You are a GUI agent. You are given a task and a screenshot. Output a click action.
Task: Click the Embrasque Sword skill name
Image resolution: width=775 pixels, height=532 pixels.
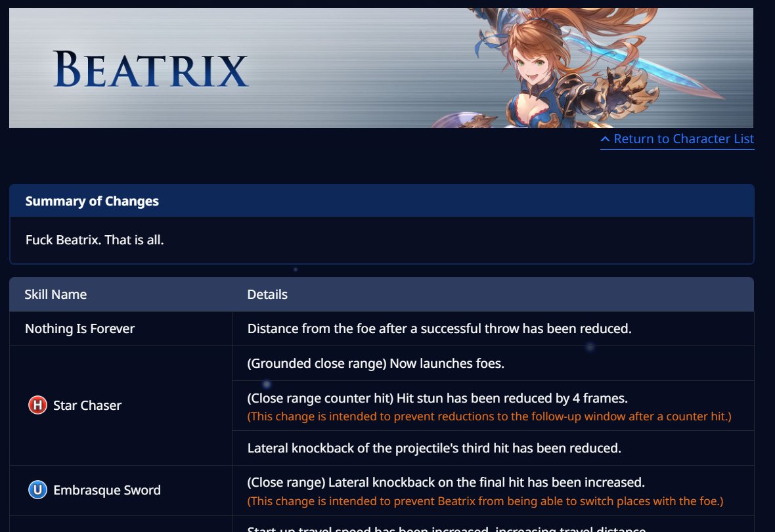pos(107,490)
